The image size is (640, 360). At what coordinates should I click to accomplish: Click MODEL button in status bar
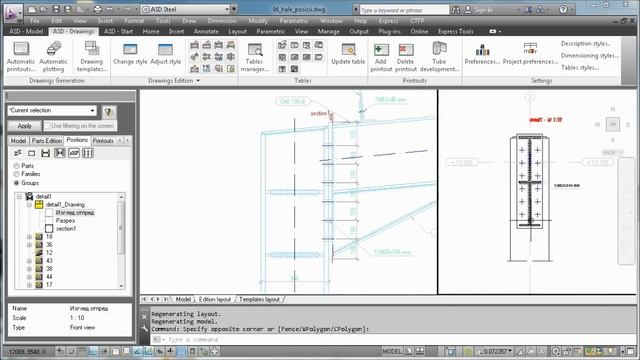click(392, 351)
